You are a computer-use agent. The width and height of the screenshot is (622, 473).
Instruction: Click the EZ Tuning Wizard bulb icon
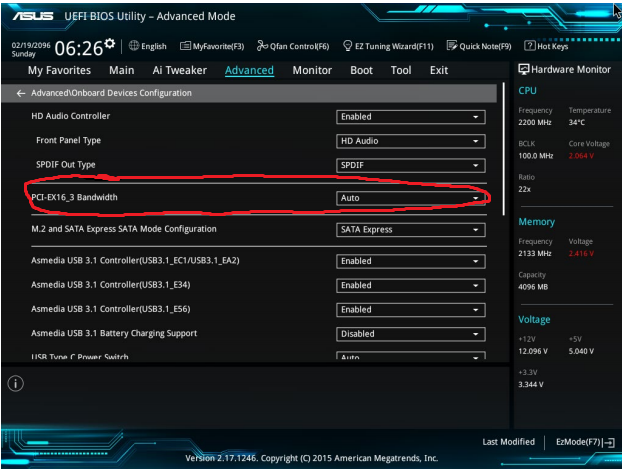pos(347,46)
